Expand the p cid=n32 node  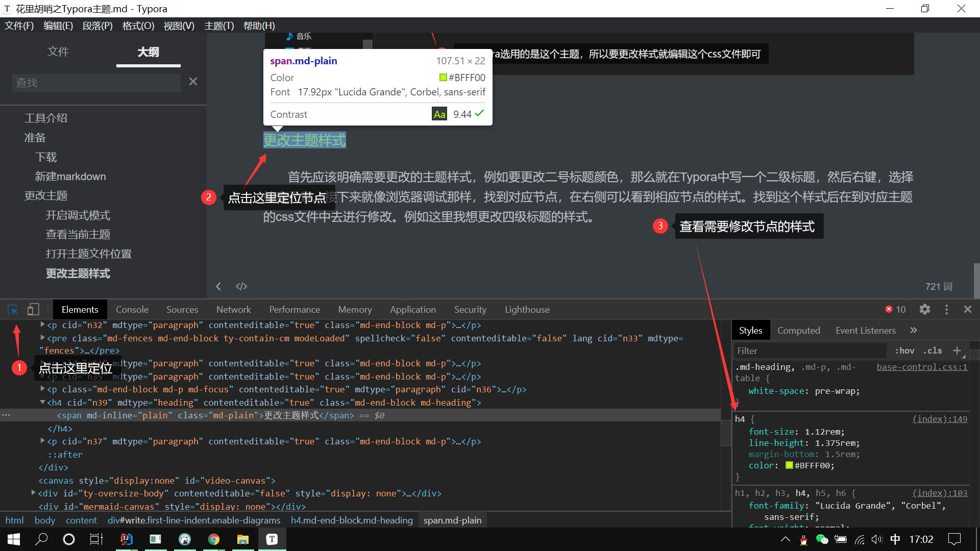click(x=42, y=324)
